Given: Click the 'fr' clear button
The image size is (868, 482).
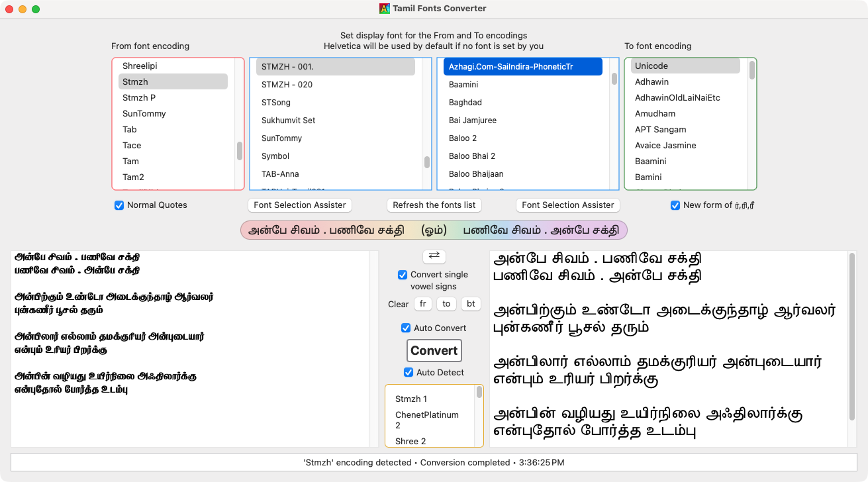Looking at the screenshot, I should (423, 305).
